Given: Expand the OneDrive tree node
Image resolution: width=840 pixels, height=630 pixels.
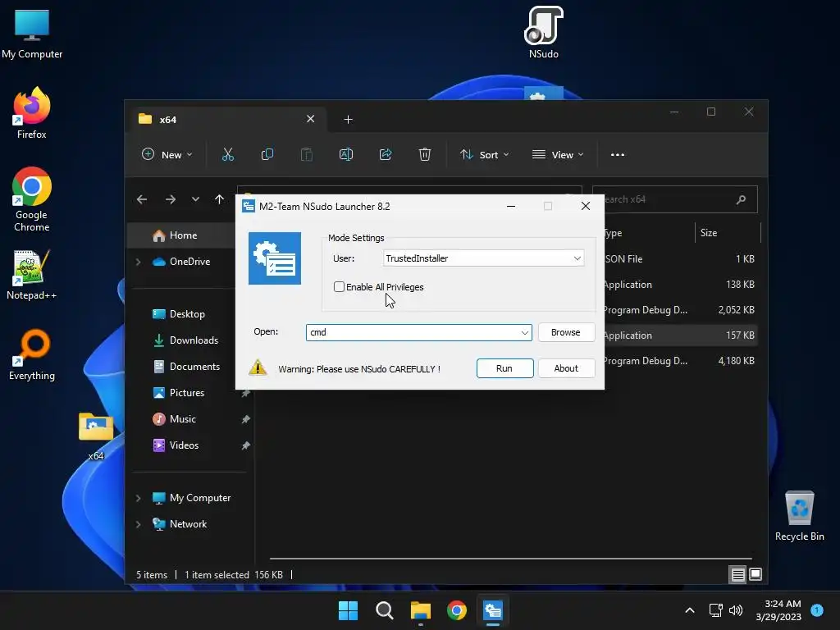Looking at the screenshot, I should click(x=138, y=262).
